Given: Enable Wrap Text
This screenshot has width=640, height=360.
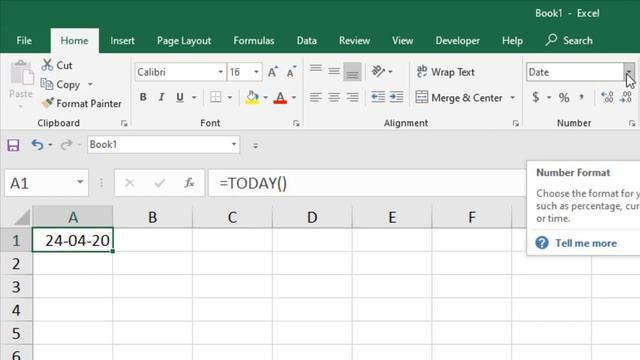Looking at the screenshot, I should [x=445, y=72].
